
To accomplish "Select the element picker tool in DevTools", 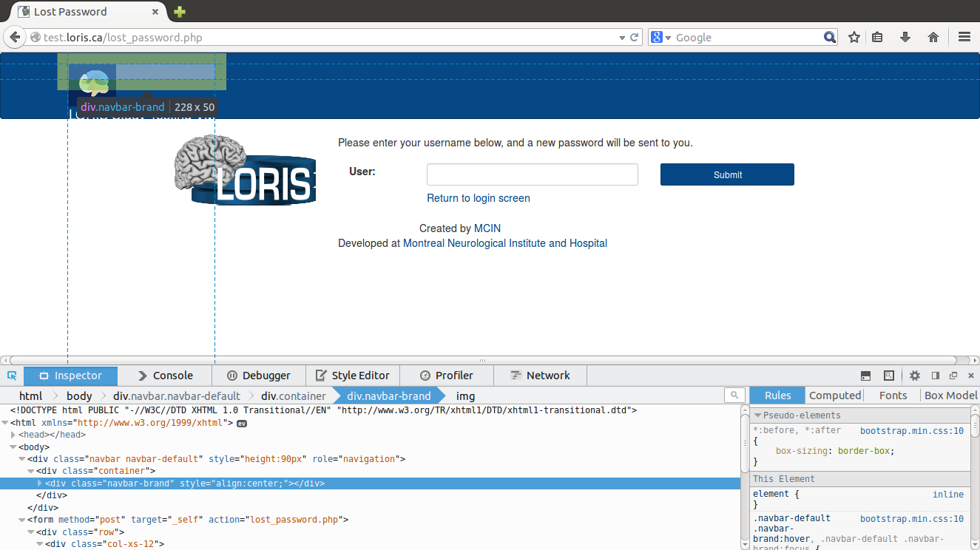I will (11, 376).
